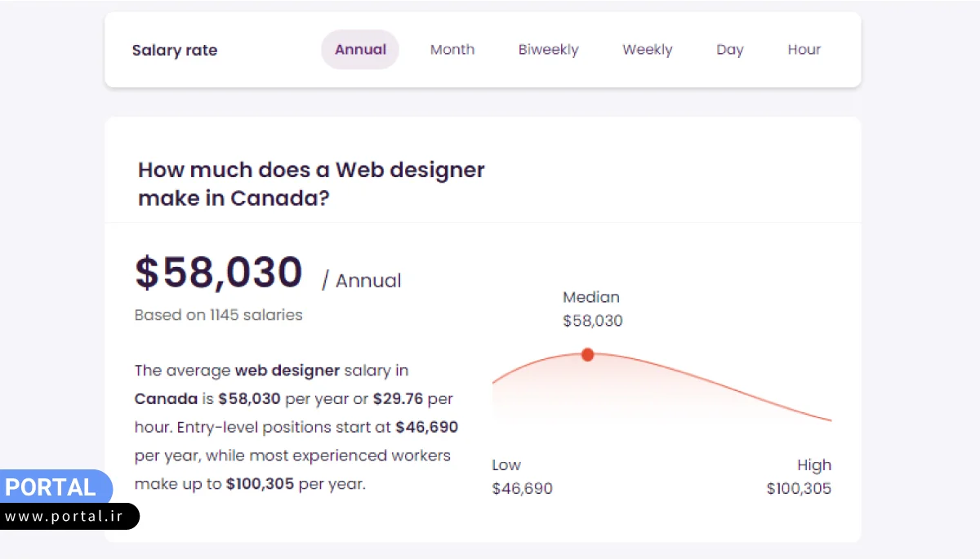Click the red median dot on curve
This screenshot has height=560, width=980.
tap(587, 354)
